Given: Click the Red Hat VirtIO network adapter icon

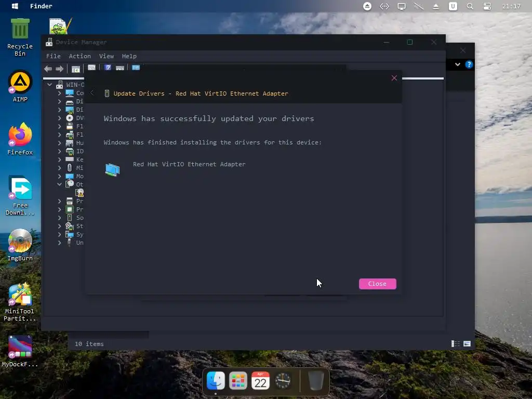Looking at the screenshot, I should point(112,170).
